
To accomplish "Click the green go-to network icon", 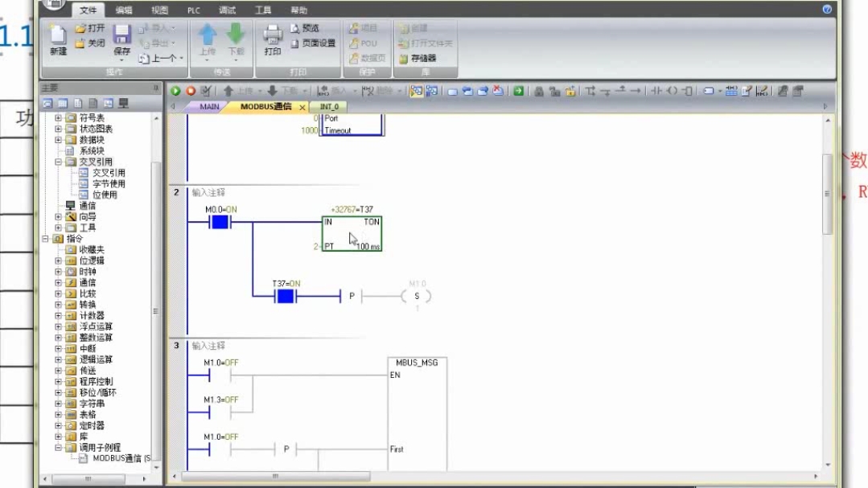I will 518,91.
